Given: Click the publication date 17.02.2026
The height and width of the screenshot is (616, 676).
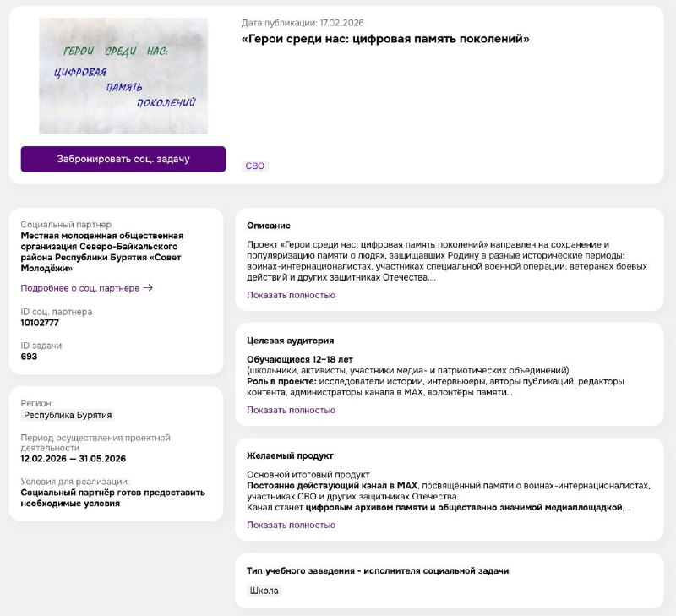Looking at the screenshot, I should (303, 23).
